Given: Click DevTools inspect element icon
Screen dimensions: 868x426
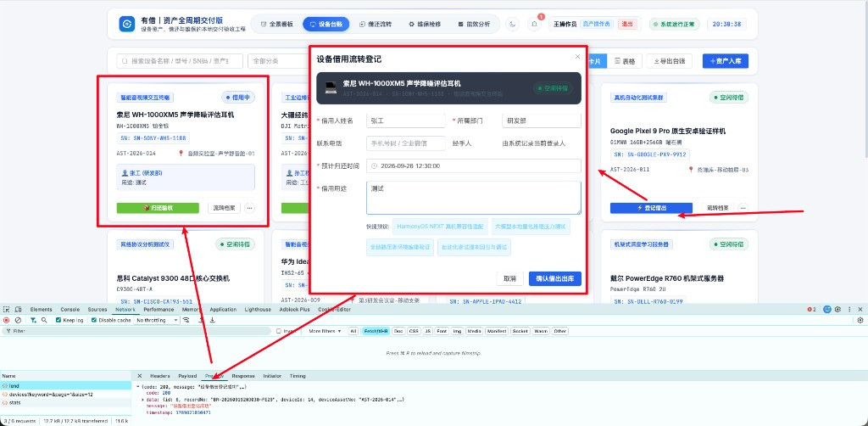Looking at the screenshot, I should click(x=7, y=309).
